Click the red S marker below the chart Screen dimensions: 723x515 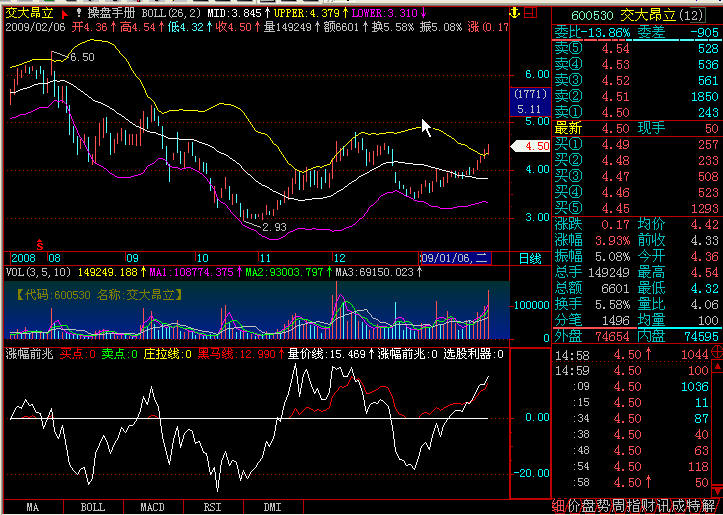pyautogui.click(x=40, y=242)
